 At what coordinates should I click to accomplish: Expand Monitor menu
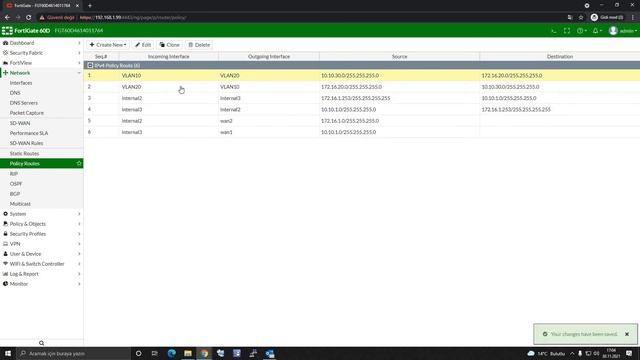click(41, 284)
